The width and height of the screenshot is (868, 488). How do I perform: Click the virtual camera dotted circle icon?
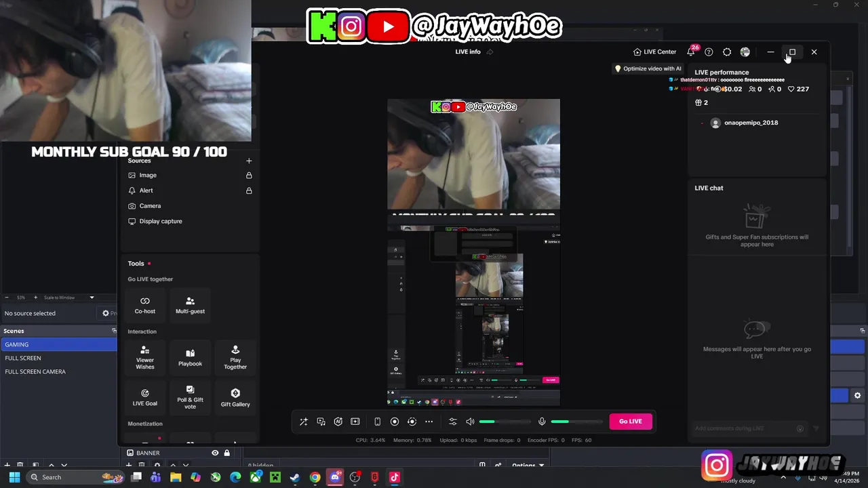[x=412, y=422]
